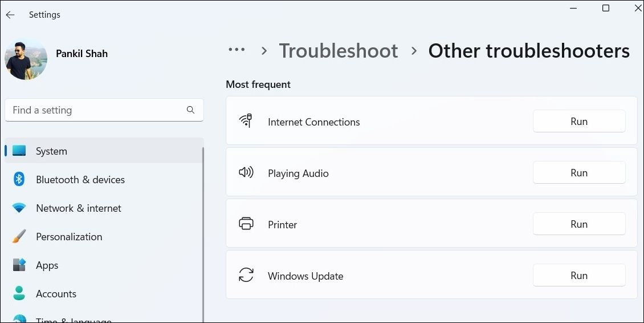Click the Accounts person icon
Screen dimensions: 644x323
[x=19, y=294]
